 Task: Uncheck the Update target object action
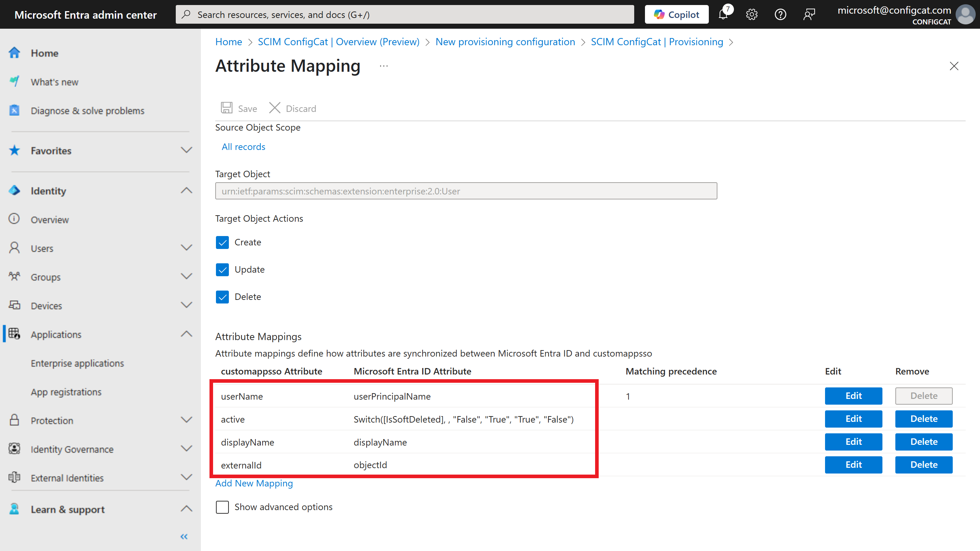pos(222,269)
